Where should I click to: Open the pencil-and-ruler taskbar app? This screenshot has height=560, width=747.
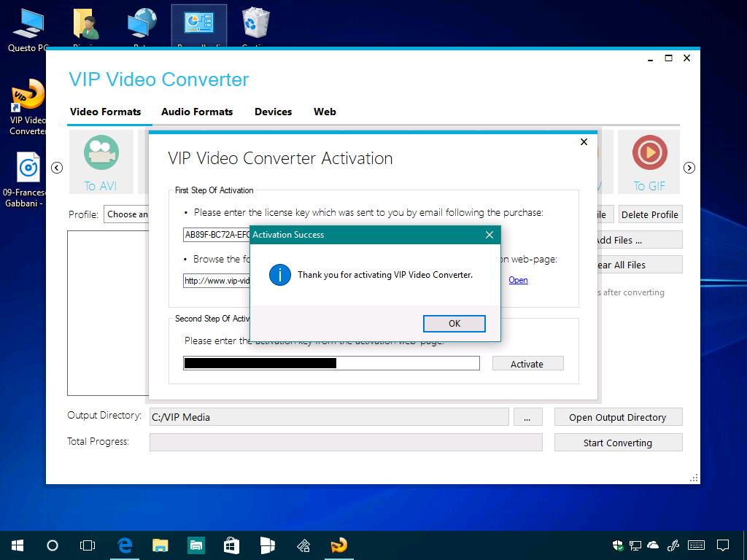pos(303,545)
